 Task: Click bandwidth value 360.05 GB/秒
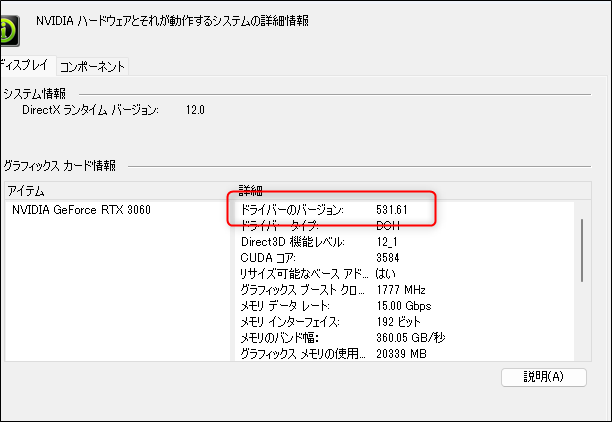click(411, 338)
